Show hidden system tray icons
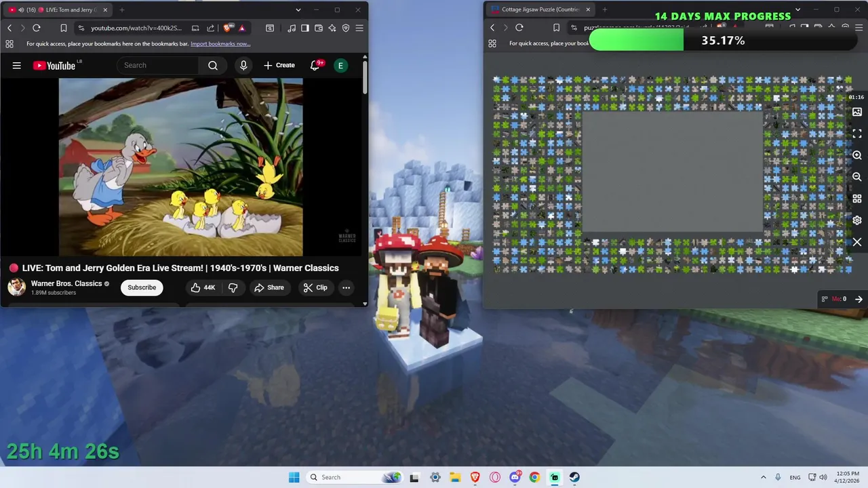Screen dimensions: 868x488 pyautogui.click(x=763, y=477)
